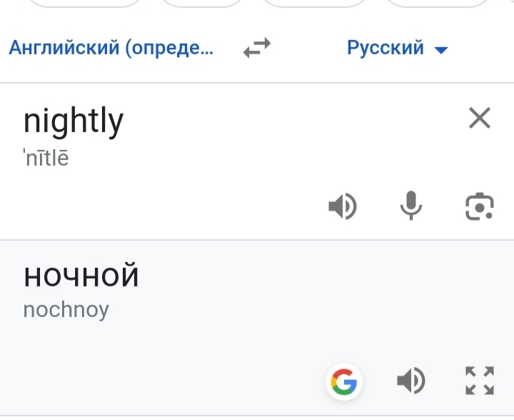Show the translation in fullscreen
The image size is (514, 420).
click(479, 381)
